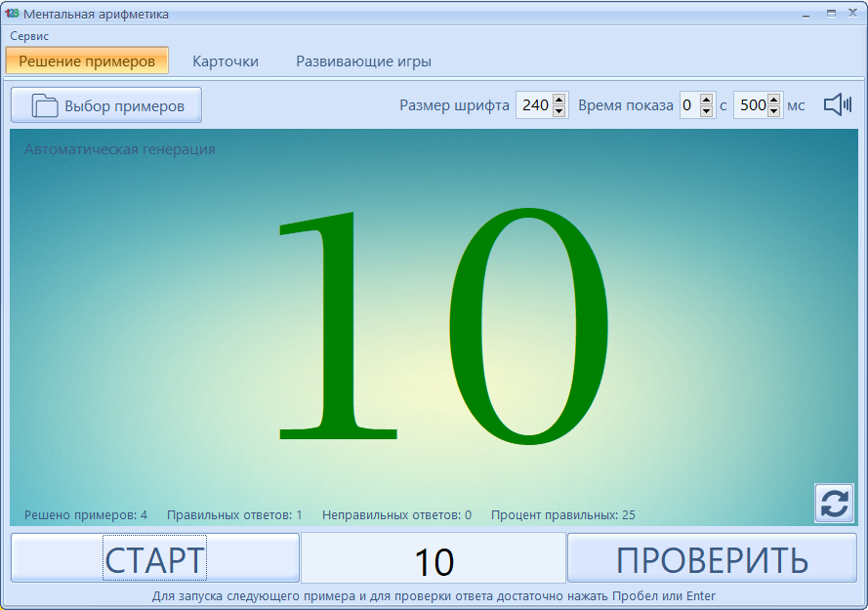This screenshot has height=610, width=868.
Task: Open the Сервис menu
Action: pos(27,35)
